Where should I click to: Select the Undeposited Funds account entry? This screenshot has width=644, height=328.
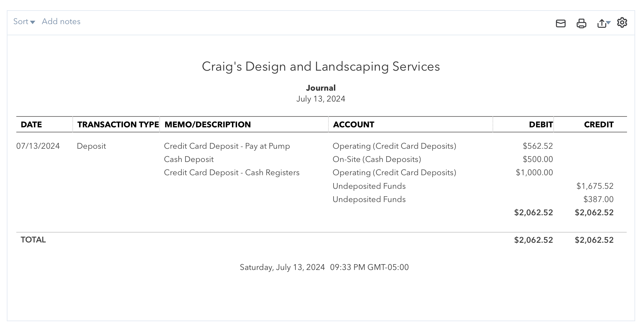(x=369, y=186)
